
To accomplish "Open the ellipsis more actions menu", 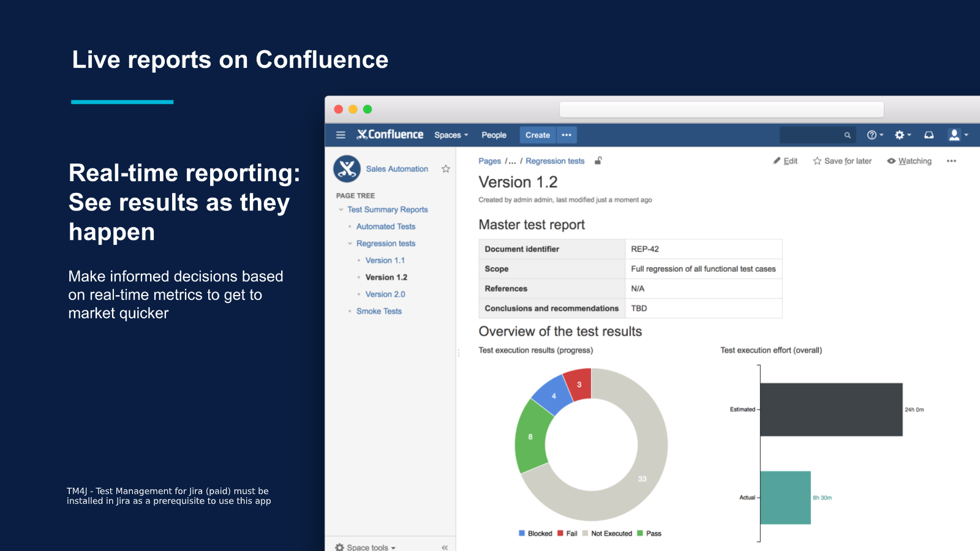I will (951, 161).
